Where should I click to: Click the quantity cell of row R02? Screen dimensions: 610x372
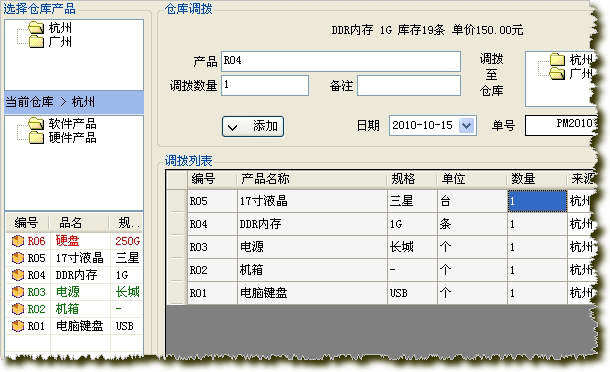tap(537, 270)
